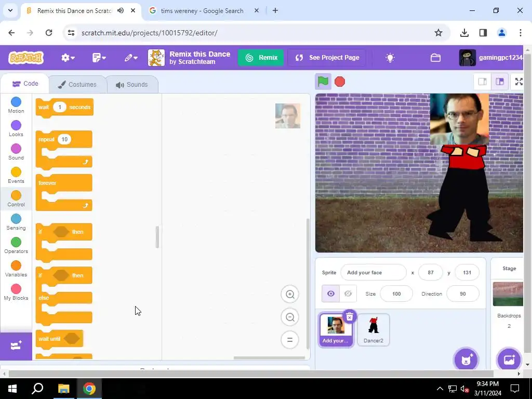This screenshot has height=399, width=532.
Task: Delete the Add your face sprite
Action: click(x=350, y=317)
